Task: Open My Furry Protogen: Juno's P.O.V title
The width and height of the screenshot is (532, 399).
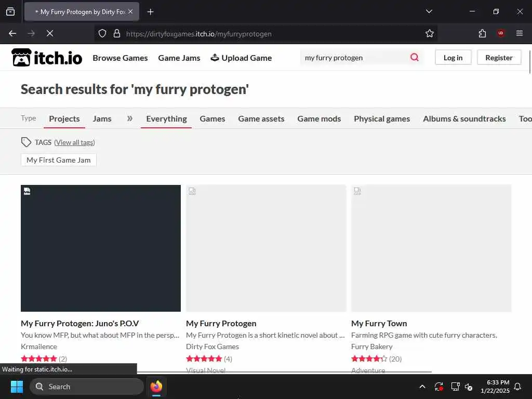Action: (x=79, y=323)
